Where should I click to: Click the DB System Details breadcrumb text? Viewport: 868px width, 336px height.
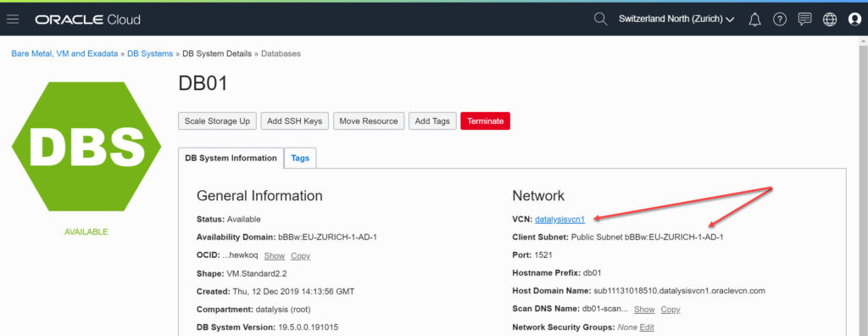(x=217, y=53)
